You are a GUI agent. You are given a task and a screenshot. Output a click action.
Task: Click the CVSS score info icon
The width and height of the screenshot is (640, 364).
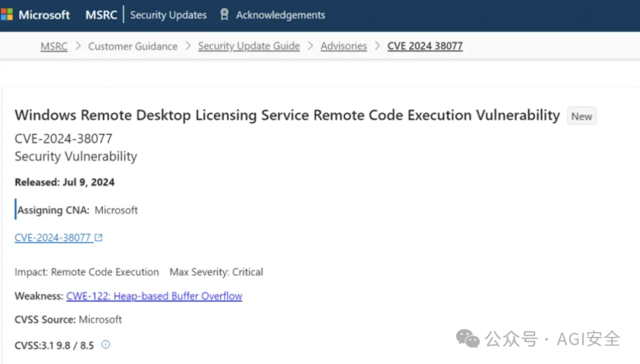click(x=105, y=344)
